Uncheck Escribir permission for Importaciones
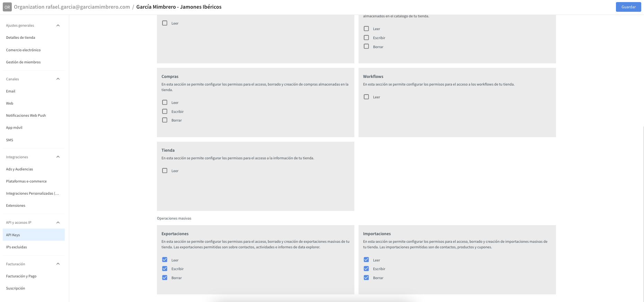644x302 pixels. point(366,269)
